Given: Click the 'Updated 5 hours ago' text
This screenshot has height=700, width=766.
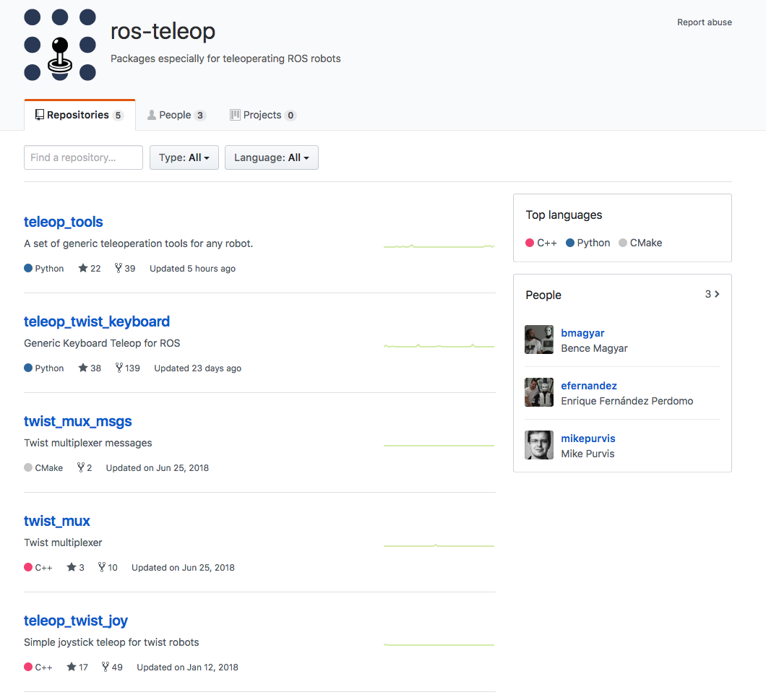Looking at the screenshot, I should 192,269.
